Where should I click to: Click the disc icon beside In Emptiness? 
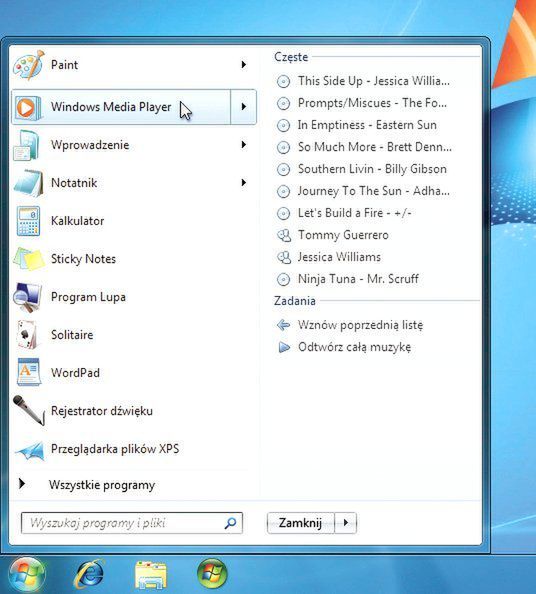283,125
